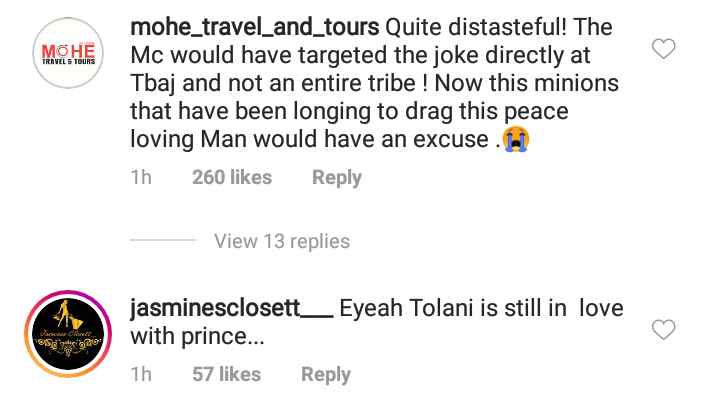Reply to the Tolani and prince comment

tap(326, 375)
